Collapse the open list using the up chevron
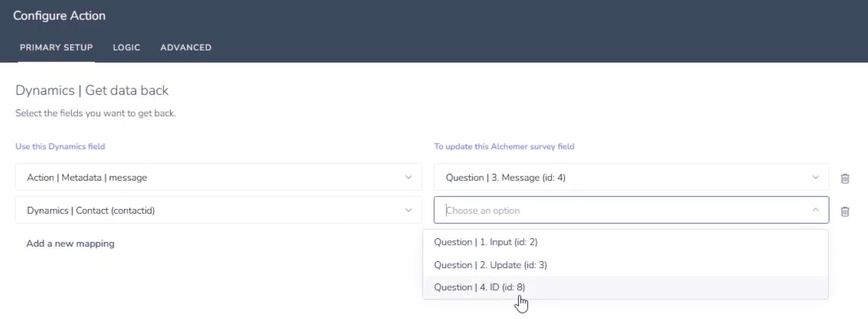868x319 pixels. (x=815, y=210)
